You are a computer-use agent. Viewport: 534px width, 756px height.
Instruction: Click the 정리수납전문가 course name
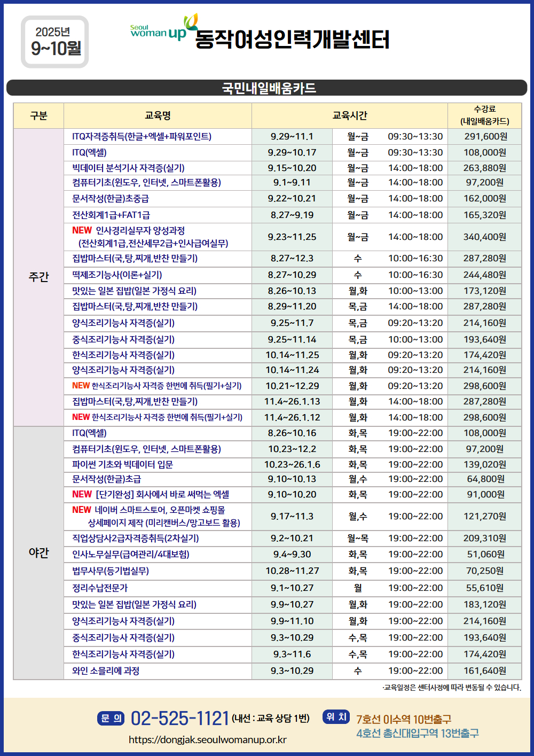[100, 588]
